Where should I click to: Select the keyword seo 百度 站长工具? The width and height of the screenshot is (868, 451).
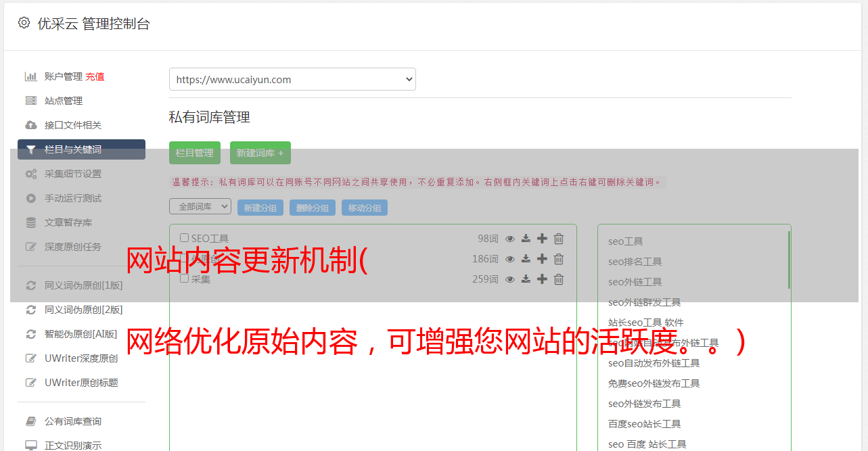tap(647, 444)
